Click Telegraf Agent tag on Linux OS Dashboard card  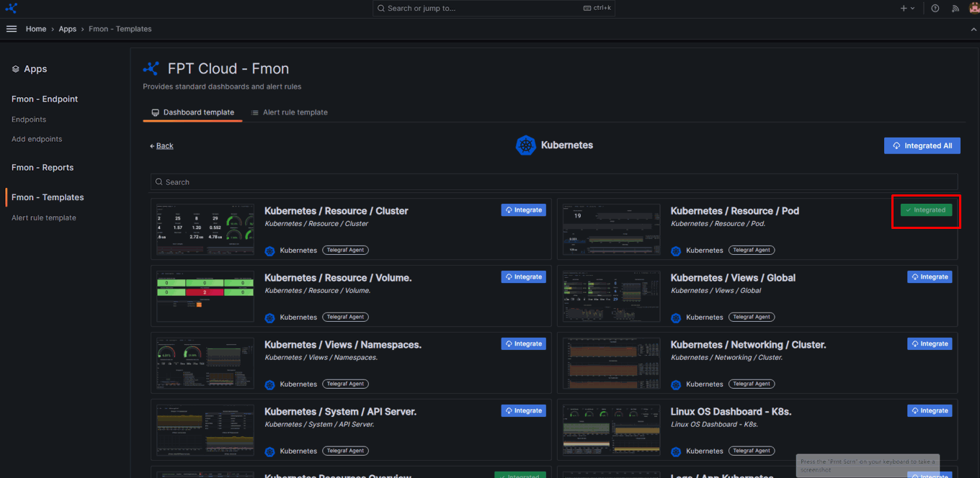pyautogui.click(x=752, y=451)
